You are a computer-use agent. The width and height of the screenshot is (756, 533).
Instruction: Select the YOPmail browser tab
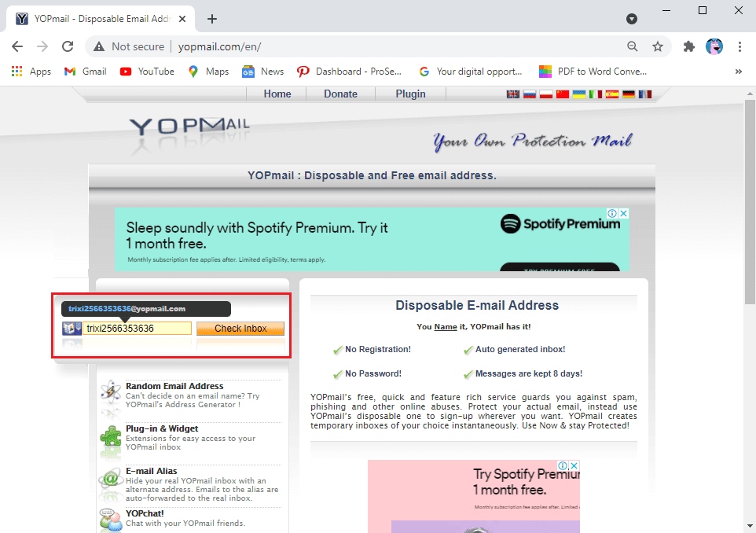101,19
